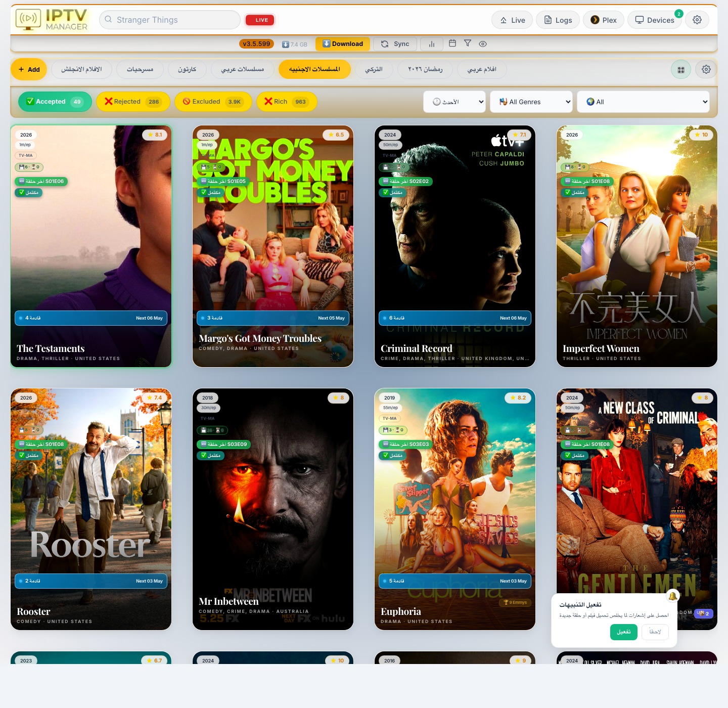This screenshot has height=708, width=728.
Task: Click the yellow Download button
Action: pyautogui.click(x=343, y=44)
